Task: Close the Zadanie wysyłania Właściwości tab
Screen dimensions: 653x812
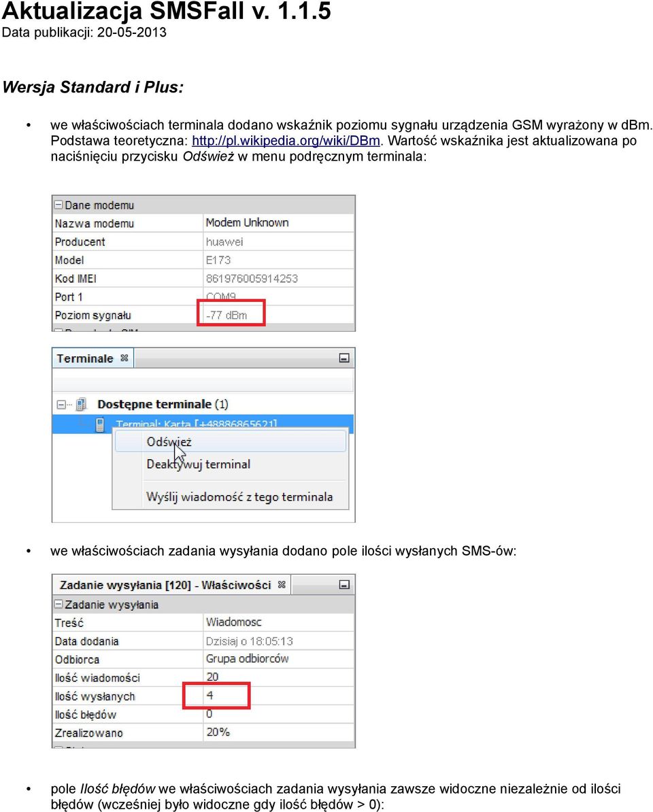Action: pos(282,585)
